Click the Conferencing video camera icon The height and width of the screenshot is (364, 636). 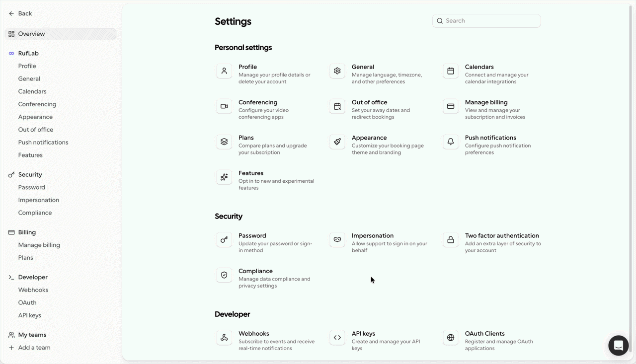pyautogui.click(x=224, y=106)
